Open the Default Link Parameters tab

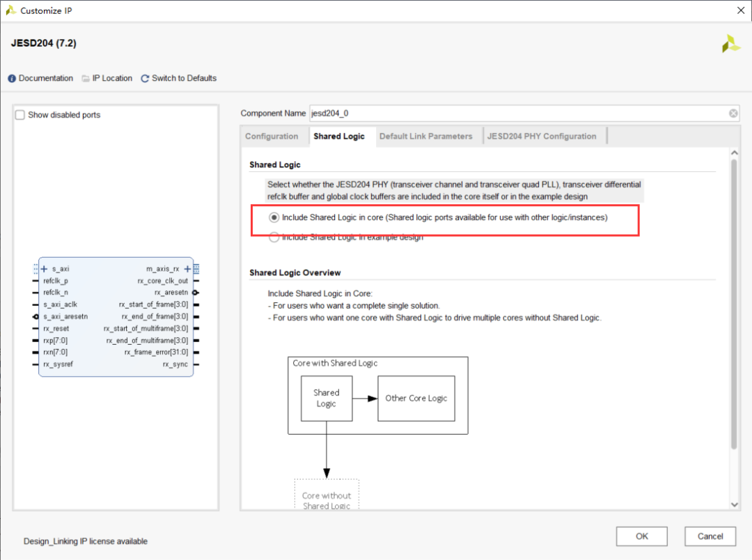click(426, 137)
